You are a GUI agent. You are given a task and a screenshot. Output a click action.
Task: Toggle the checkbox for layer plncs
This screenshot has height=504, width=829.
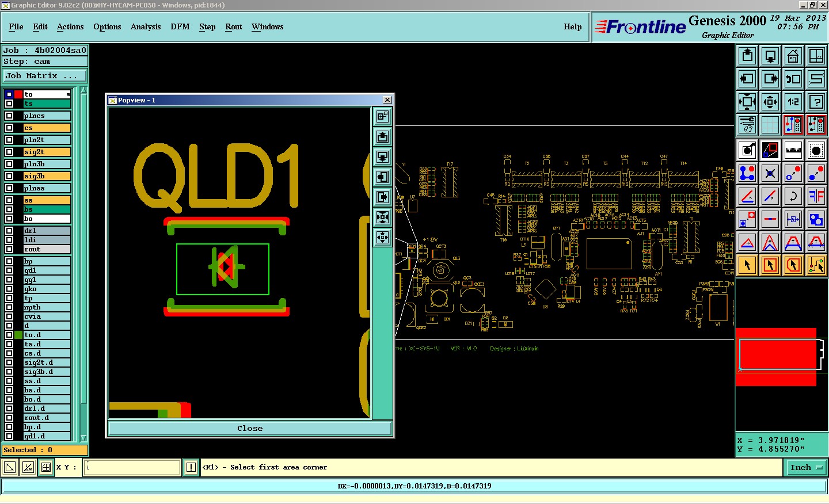9,116
